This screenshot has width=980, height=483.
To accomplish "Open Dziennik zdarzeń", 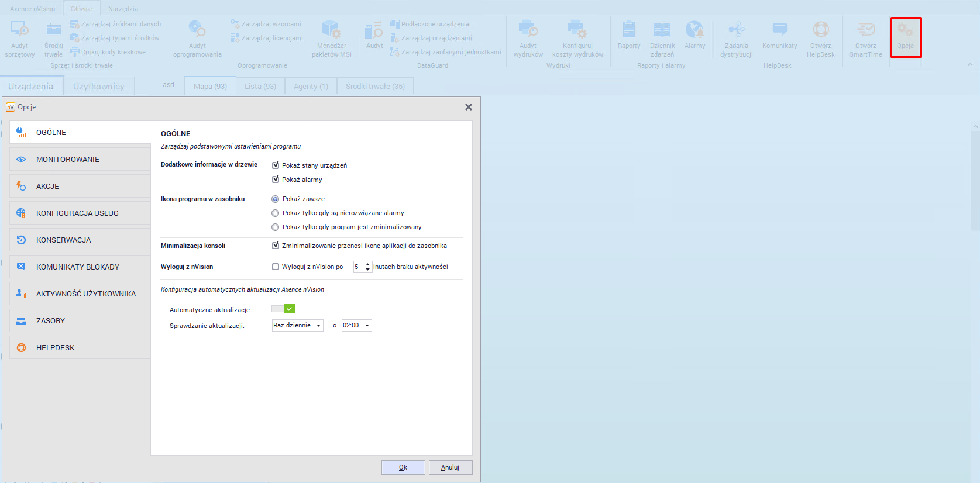I will 662,39.
